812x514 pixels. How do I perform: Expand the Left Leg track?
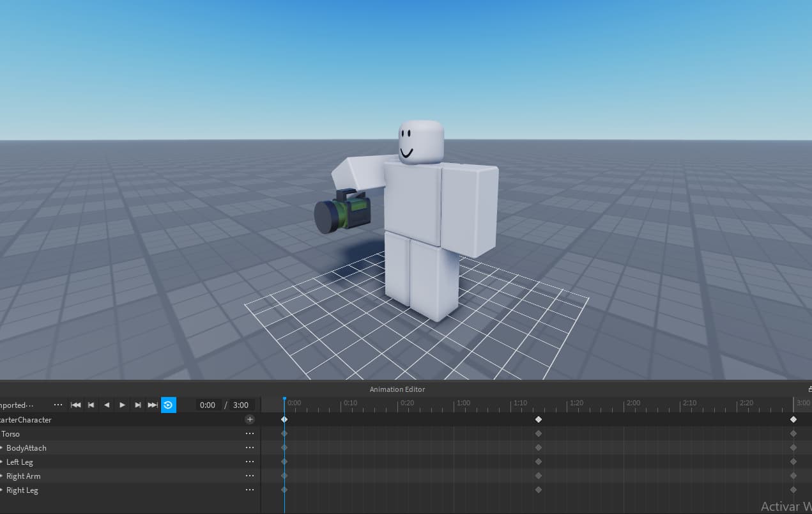coord(3,462)
